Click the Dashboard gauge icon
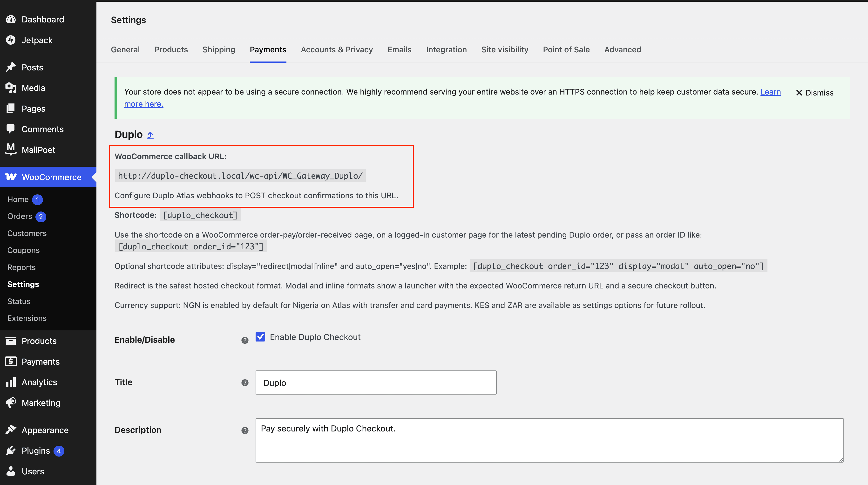This screenshot has width=868, height=485. coord(11,19)
